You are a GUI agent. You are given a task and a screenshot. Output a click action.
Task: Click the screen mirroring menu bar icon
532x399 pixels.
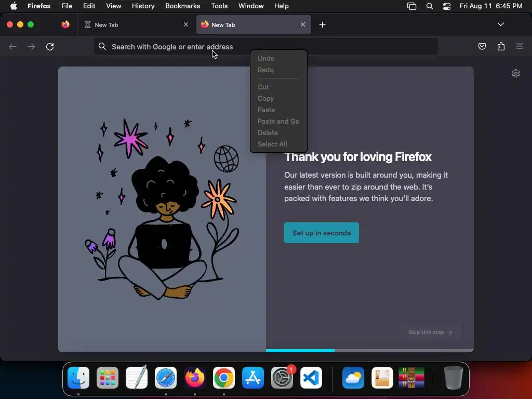[x=411, y=6]
